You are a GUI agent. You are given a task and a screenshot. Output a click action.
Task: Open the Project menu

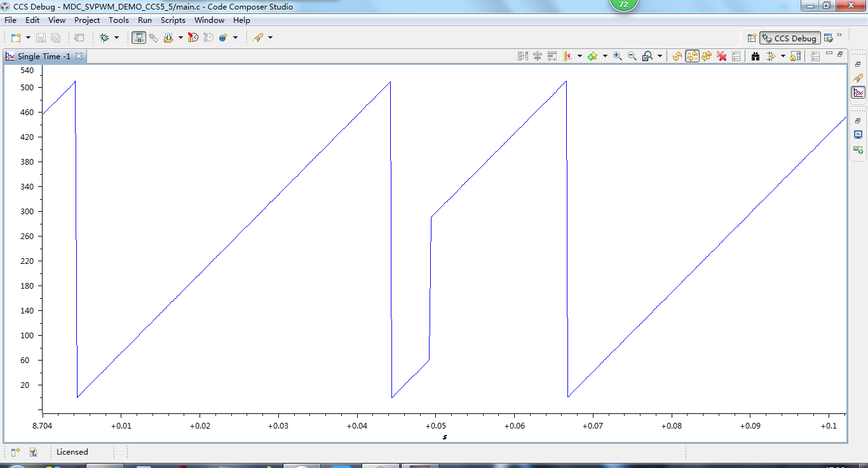tap(87, 20)
